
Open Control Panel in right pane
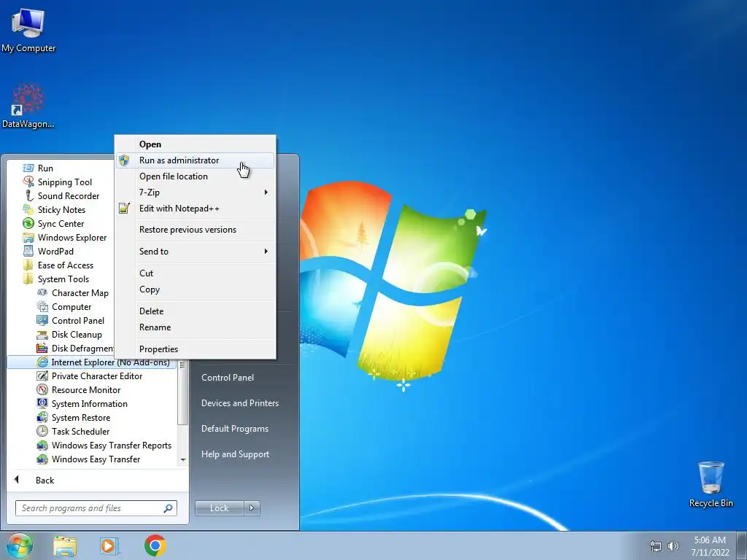click(x=228, y=378)
